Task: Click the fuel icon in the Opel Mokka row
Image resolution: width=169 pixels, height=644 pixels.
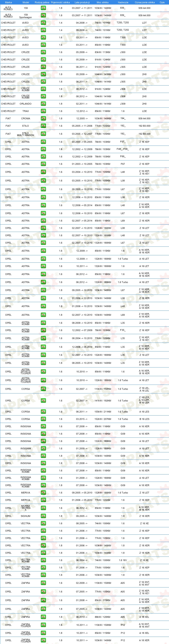Action: tap(43, 508)
